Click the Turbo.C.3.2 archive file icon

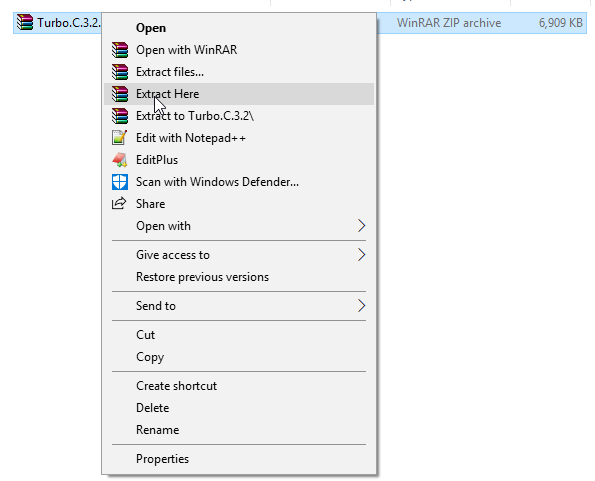[x=25, y=22]
